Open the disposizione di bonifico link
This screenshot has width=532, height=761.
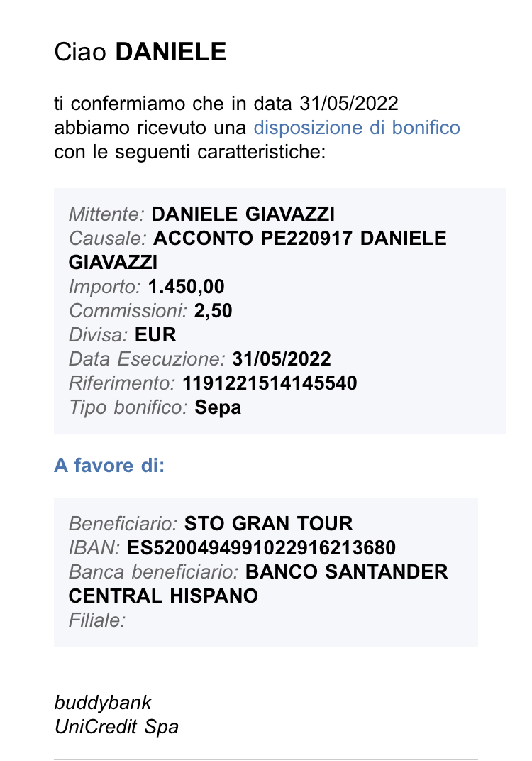[x=357, y=128]
